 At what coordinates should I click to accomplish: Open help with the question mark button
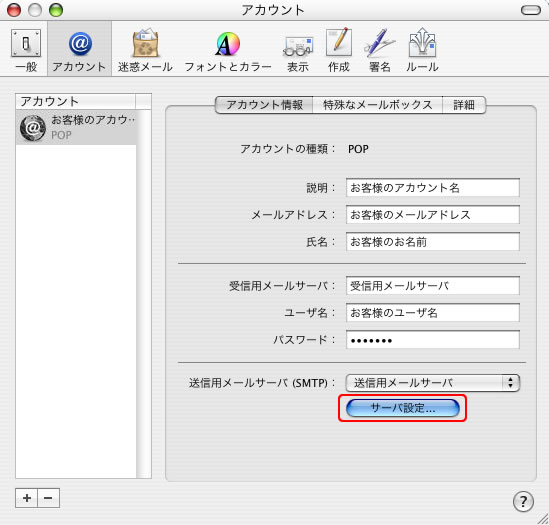tap(523, 501)
